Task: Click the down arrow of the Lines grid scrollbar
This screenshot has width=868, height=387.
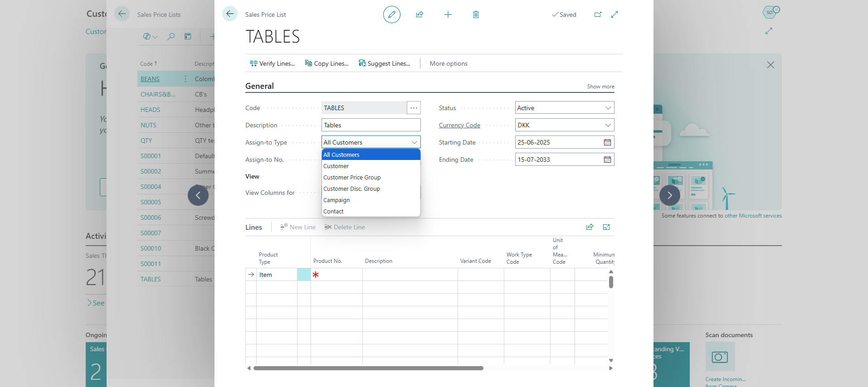Action: 611,361
